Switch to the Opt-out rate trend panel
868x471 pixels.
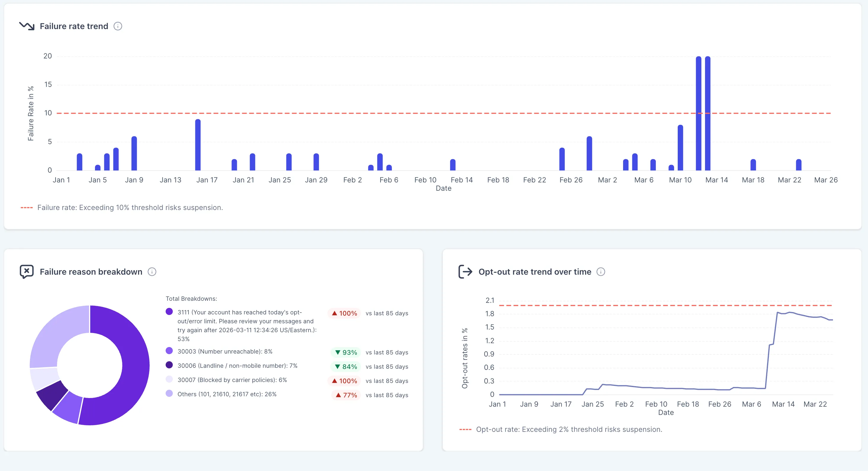(535, 271)
